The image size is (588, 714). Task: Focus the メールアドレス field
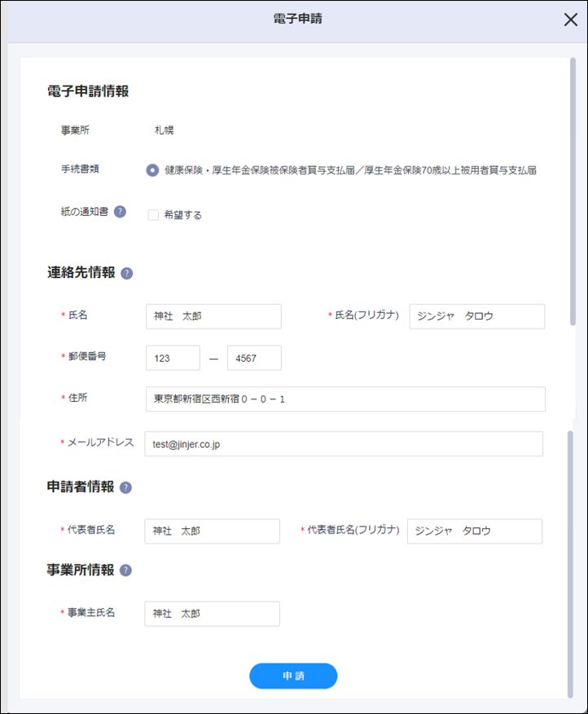tap(344, 444)
